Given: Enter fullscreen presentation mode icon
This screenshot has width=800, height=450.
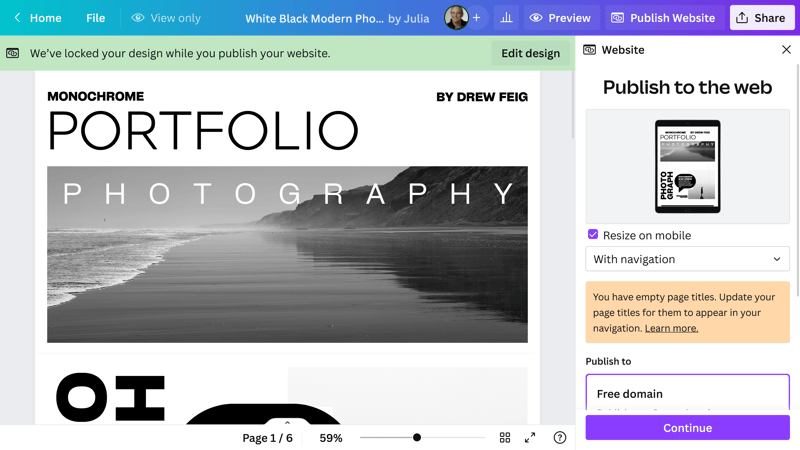Looking at the screenshot, I should pos(530,437).
